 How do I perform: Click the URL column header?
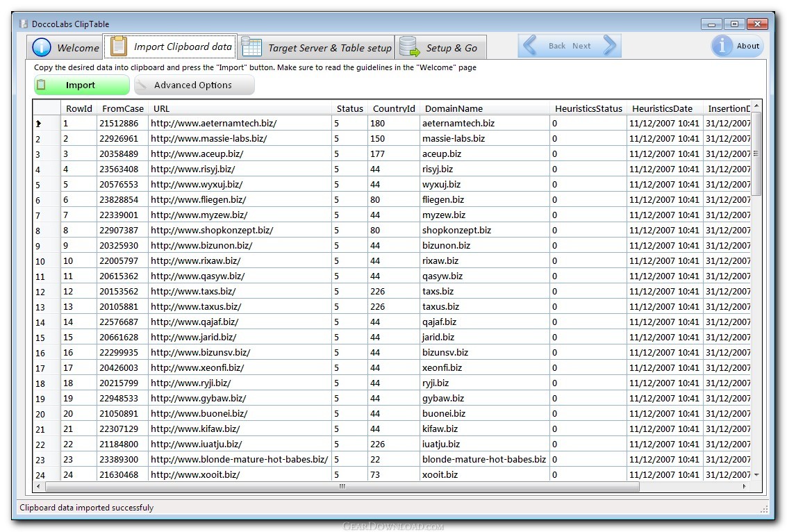click(240, 108)
